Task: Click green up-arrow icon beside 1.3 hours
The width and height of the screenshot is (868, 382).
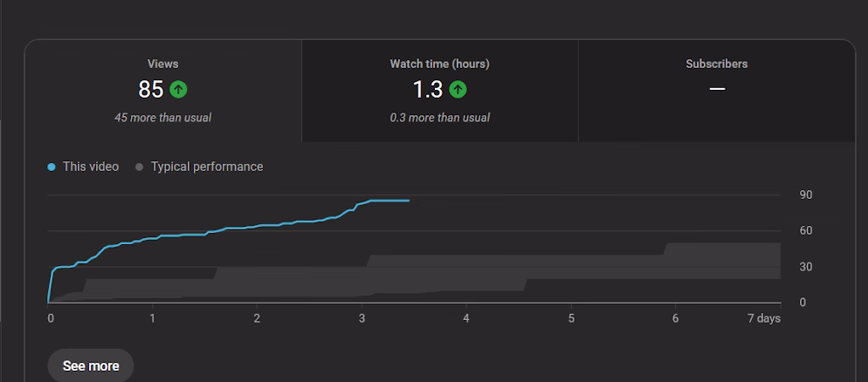Action: (x=458, y=89)
